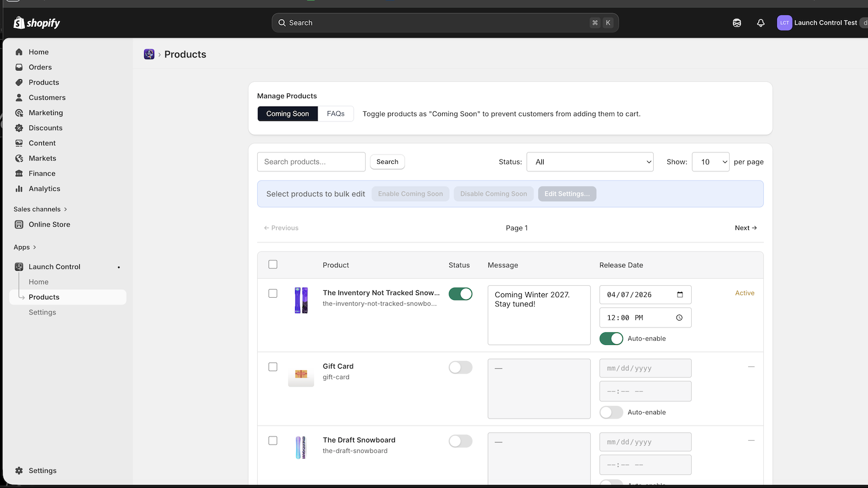This screenshot has height=488, width=868.
Task: Select Marketing in the sidebar
Action: (46, 112)
